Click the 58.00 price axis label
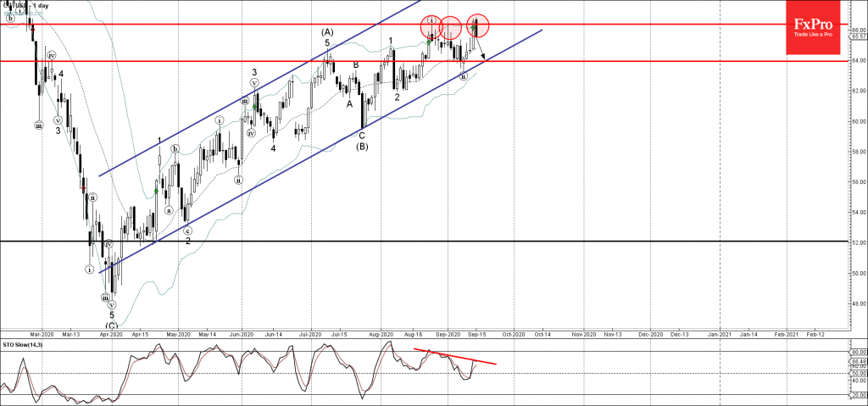Image resolution: width=868 pixels, height=406 pixels. 857,152
